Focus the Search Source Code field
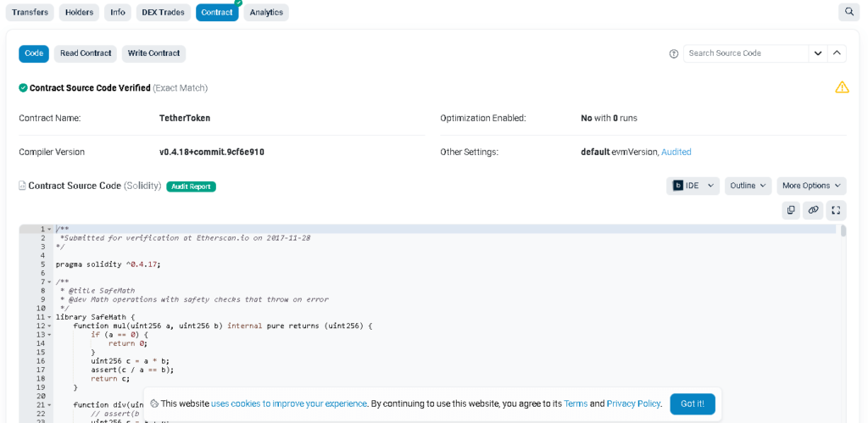 coord(746,53)
